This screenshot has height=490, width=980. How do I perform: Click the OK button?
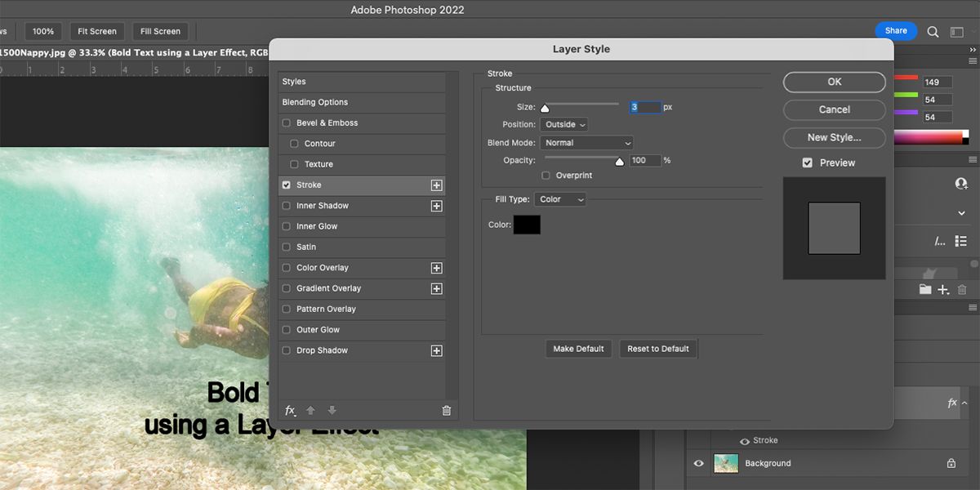[x=834, y=82]
